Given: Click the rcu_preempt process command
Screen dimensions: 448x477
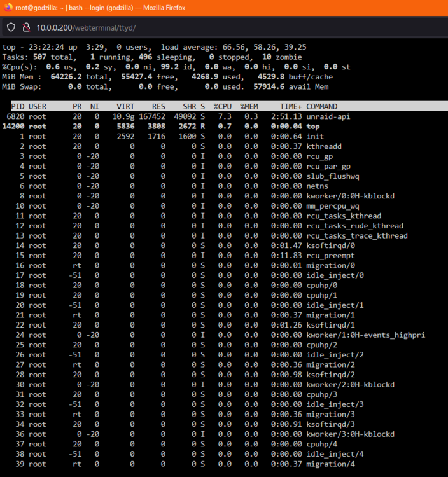Looking at the screenshot, I should tap(330, 256).
